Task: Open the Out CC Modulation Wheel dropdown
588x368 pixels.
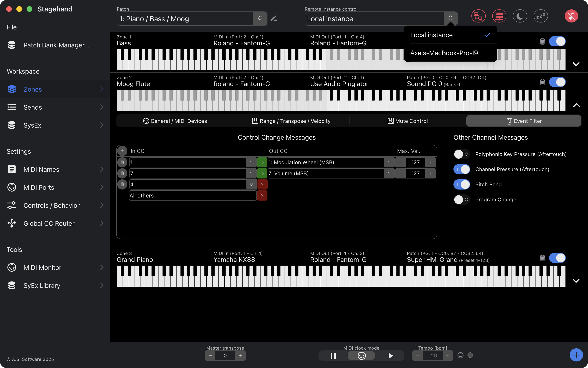Action: click(389, 162)
